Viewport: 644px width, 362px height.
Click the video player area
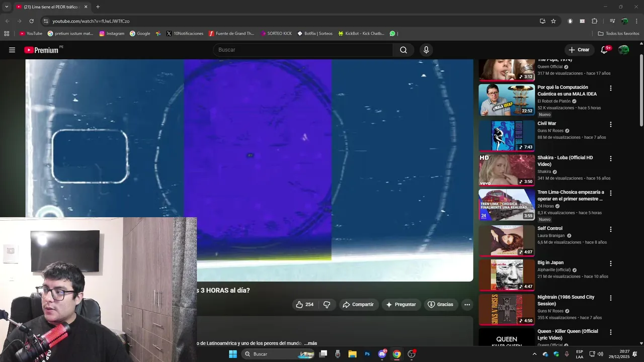click(x=249, y=170)
